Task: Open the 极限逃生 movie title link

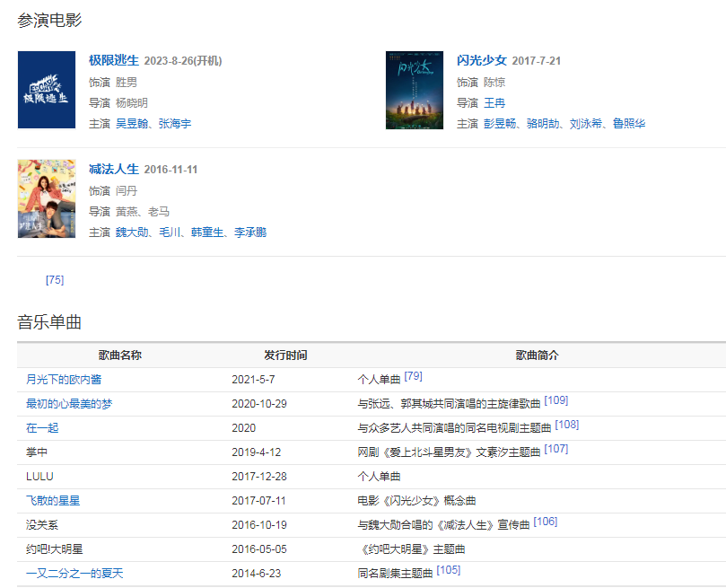Action: coord(114,61)
